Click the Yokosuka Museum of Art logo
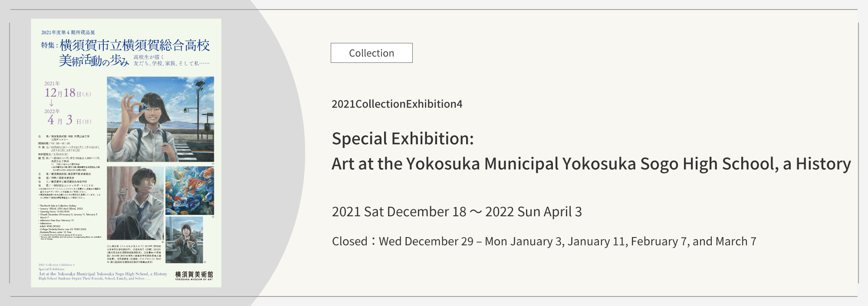Viewport: 868px width, 306px height. [x=194, y=276]
